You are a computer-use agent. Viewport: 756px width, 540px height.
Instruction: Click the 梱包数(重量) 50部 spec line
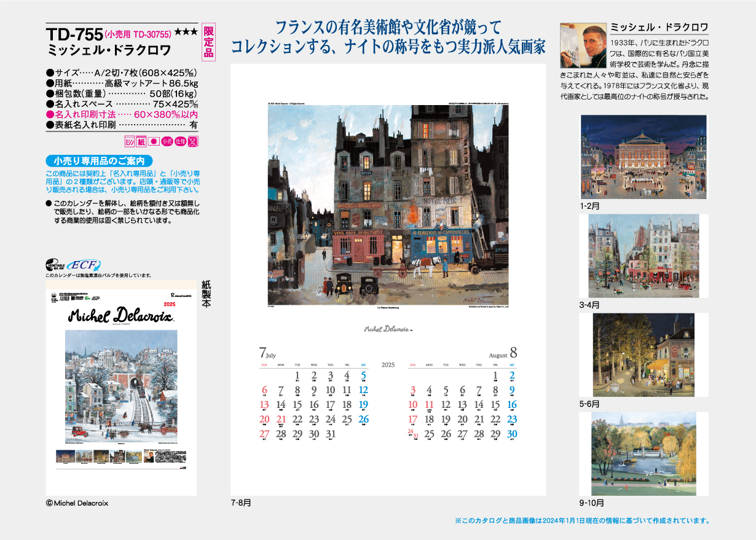122,93
